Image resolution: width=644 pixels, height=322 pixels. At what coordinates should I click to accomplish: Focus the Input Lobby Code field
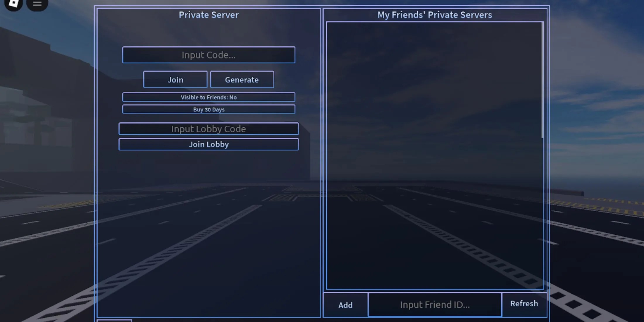[x=208, y=129]
